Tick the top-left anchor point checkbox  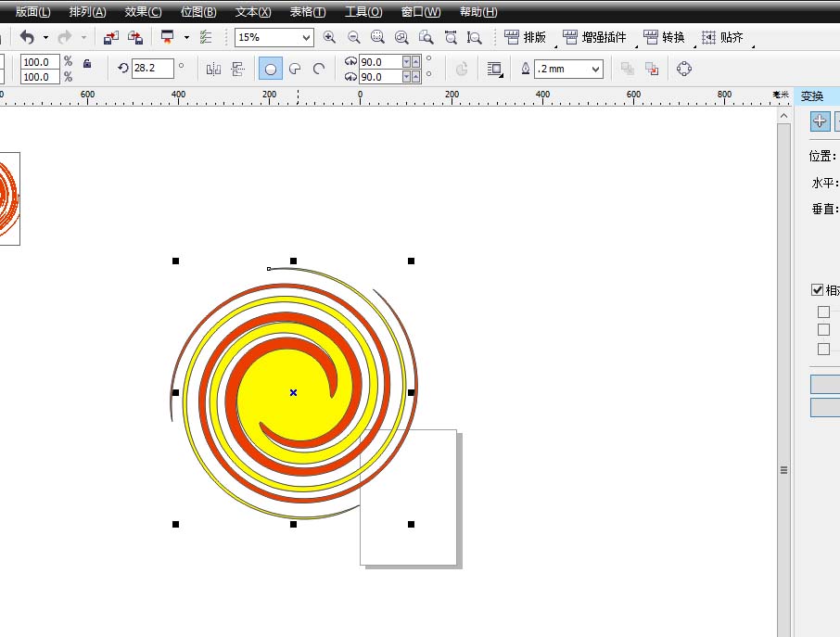click(823, 312)
